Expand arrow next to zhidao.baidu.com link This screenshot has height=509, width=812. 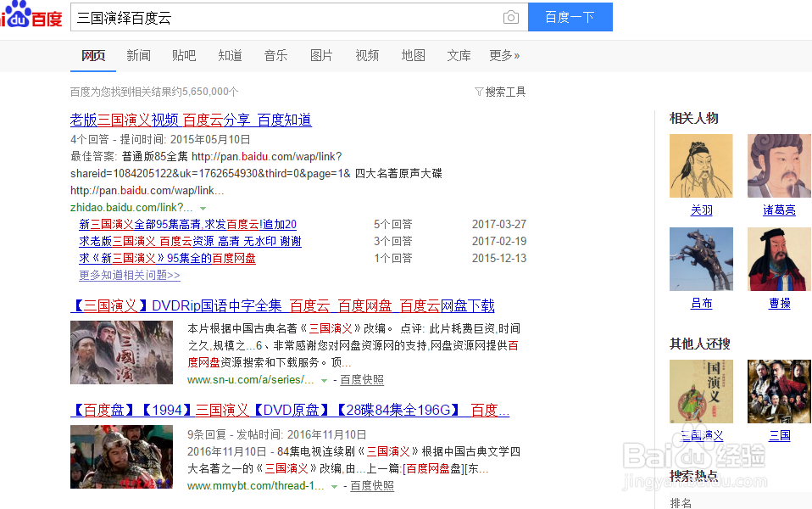(x=203, y=209)
